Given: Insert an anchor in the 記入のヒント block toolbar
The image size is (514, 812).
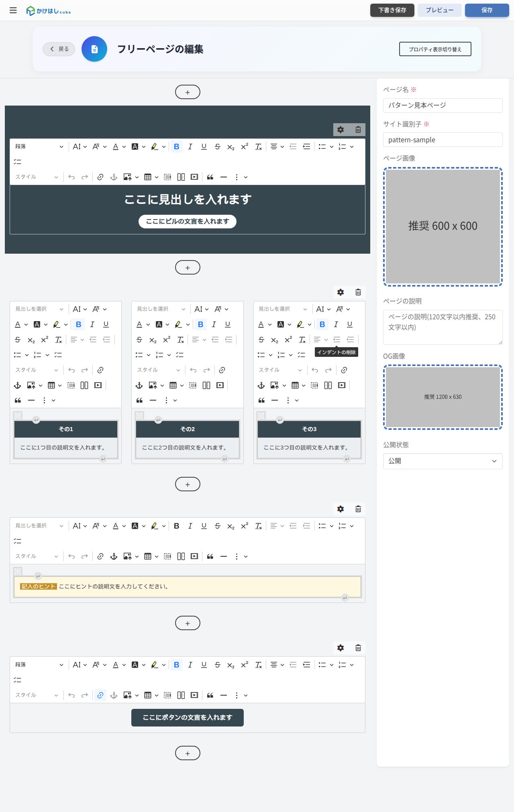Looking at the screenshot, I should 114,556.
